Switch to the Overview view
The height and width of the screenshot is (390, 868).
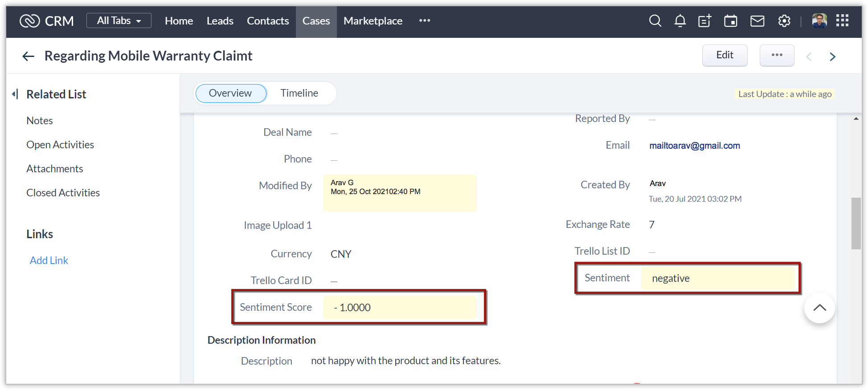[230, 93]
